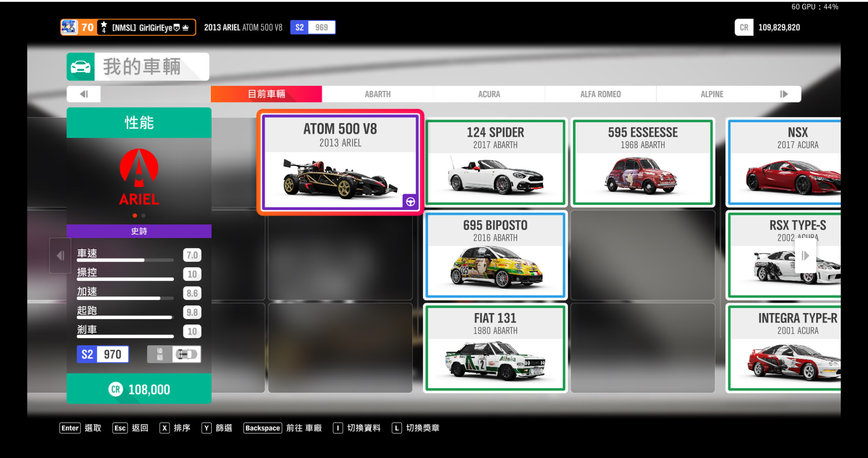Click the 2013 ARIEL ATOM 500 V8 header text
This screenshot has height=458, width=868.
[x=243, y=27]
